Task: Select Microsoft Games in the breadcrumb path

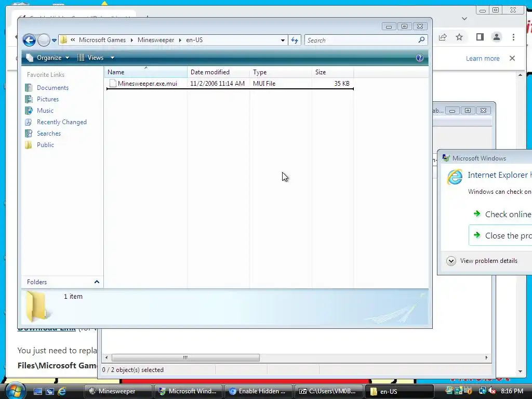Action: click(102, 40)
